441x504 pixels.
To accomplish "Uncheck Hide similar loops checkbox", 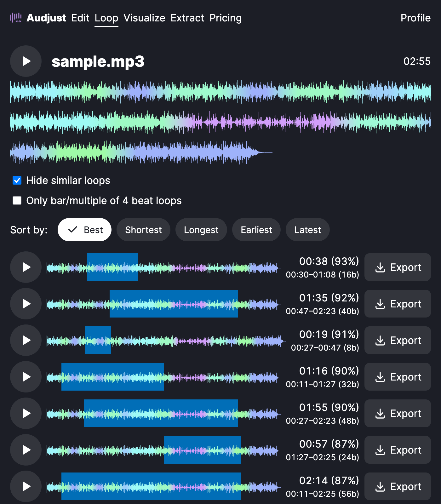I will click(17, 180).
